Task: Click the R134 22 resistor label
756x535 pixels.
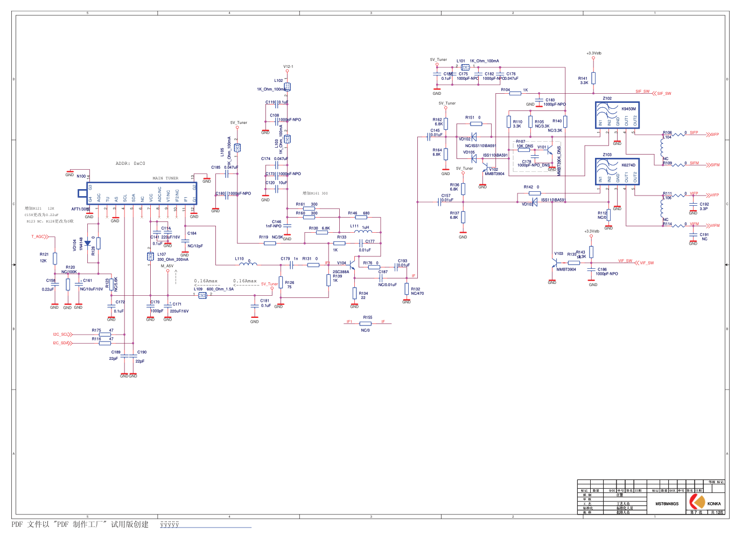Action: (x=363, y=295)
